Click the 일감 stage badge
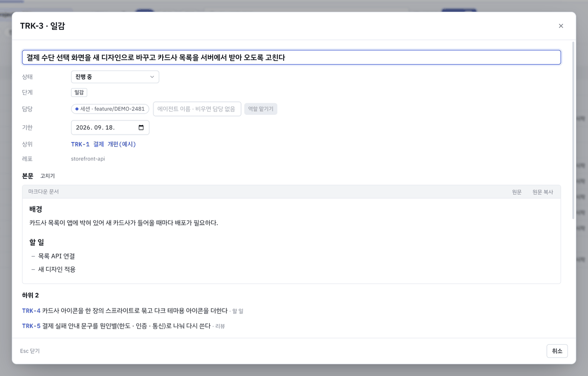Screen dimensions: 588x376 [x=79, y=93]
